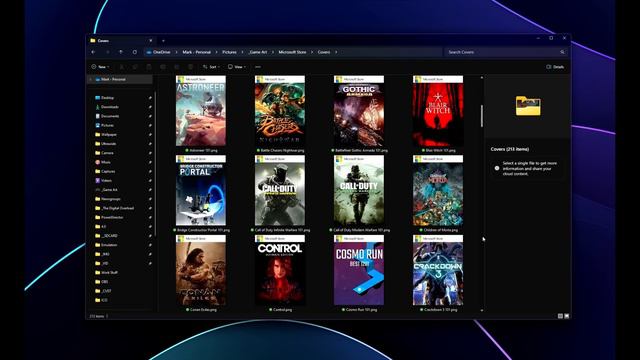Click the chevron after Covers in breadcrumb
Image resolution: width=640 pixels, height=360 pixels.
tap(336, 52)
